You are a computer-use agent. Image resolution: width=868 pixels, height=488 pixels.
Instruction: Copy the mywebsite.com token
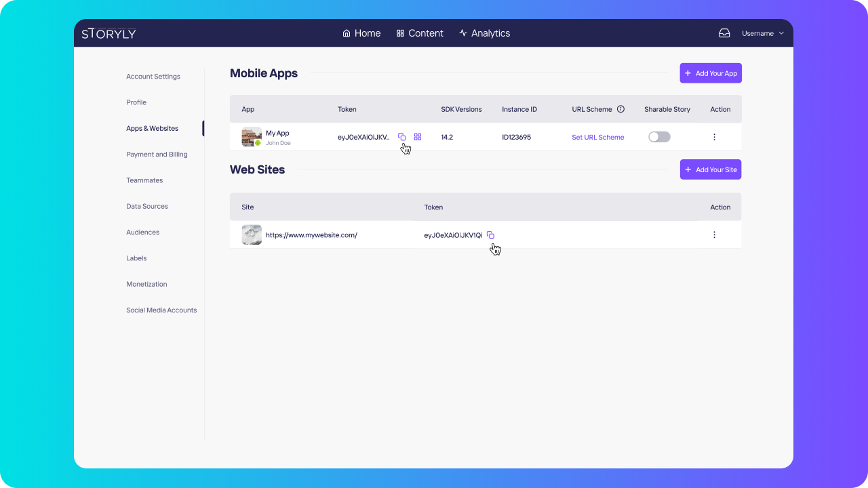click(490, 235)
